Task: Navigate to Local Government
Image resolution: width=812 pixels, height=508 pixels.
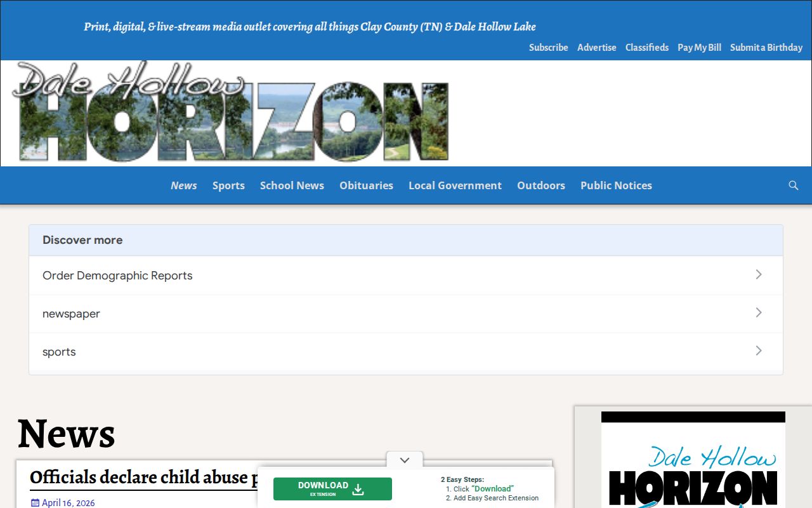Action: (455, 185)
